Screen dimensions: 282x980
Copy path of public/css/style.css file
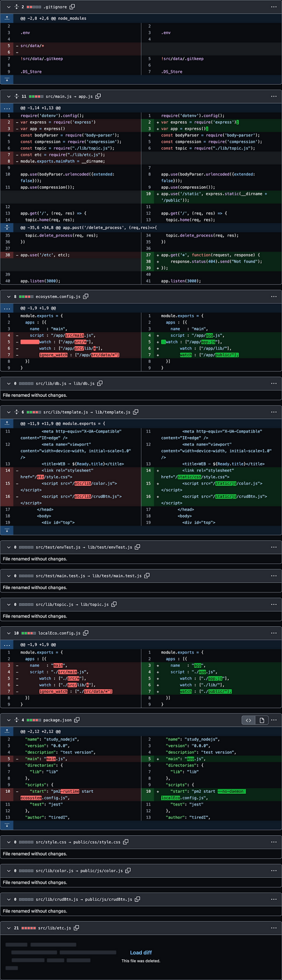point(126,842)
